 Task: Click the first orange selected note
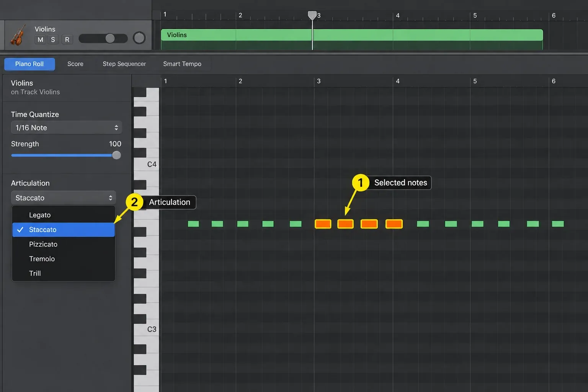coord(323,224)
